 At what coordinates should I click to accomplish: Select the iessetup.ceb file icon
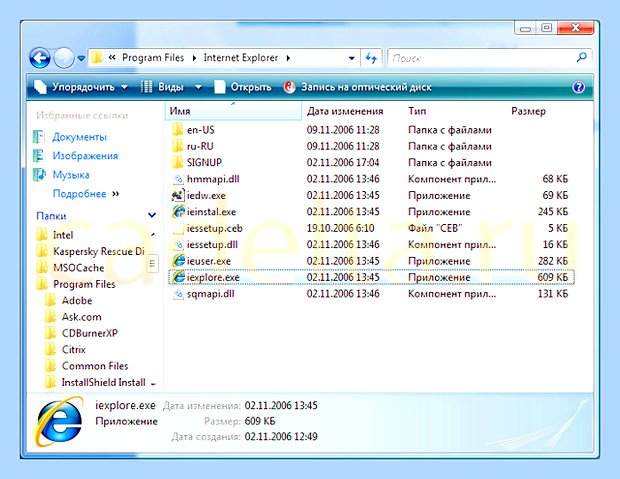point(178,228)
